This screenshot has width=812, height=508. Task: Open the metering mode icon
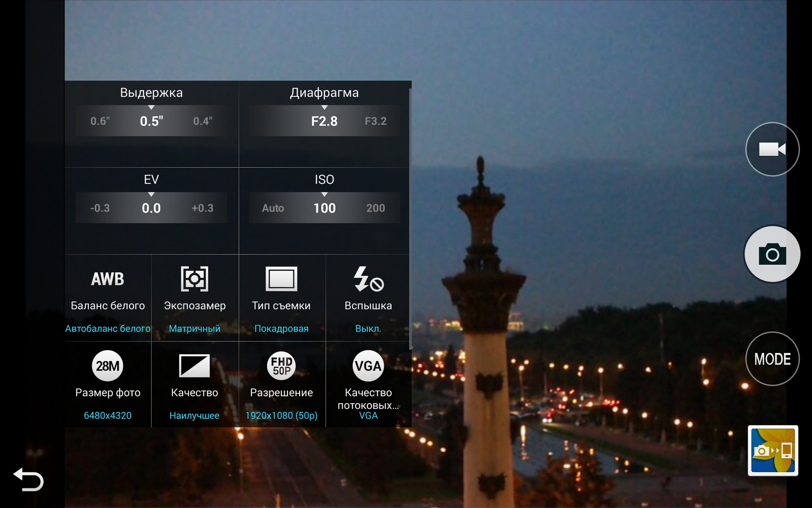(x=194, y=279)
